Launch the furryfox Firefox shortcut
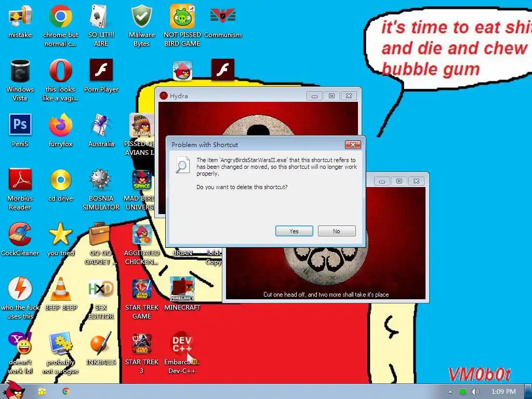Screen dimensions: 532x399 click(x=60, y=130)
